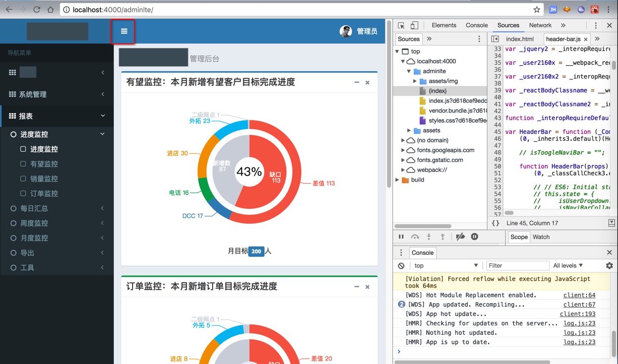Image resolution: width=618 pixels, height=364 pixels.
Task: Click the 管理员 user name in header
Action: pos(367,31)
